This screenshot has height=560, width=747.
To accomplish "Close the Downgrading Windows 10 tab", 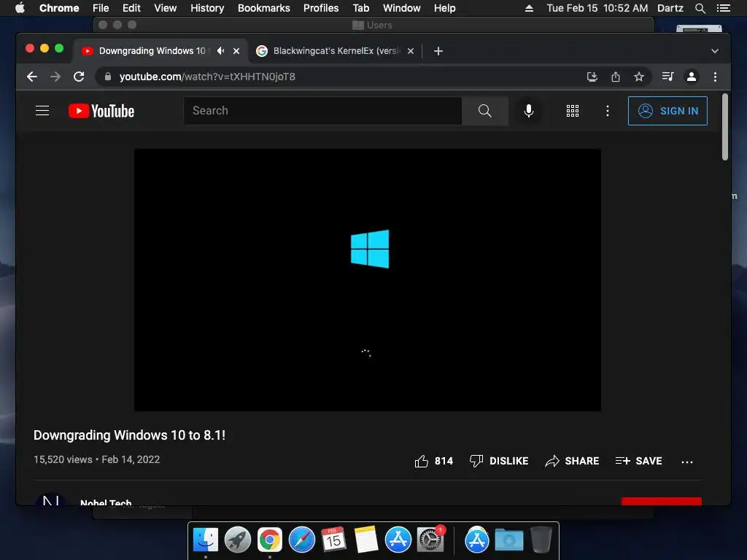I will (236, 51).
